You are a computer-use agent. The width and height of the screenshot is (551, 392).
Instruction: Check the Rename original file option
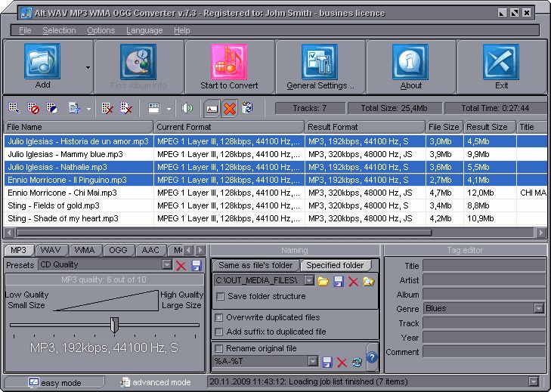click(x=220, y=348)
